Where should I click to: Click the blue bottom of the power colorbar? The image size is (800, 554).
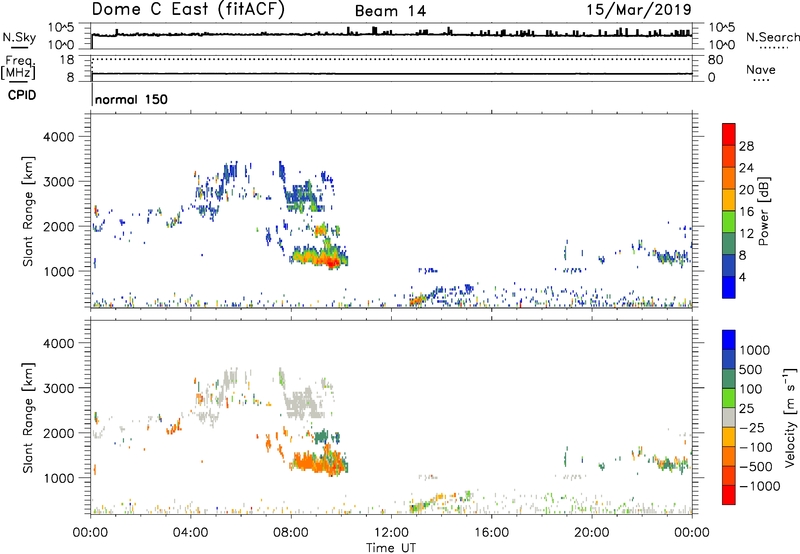point(729,287)
